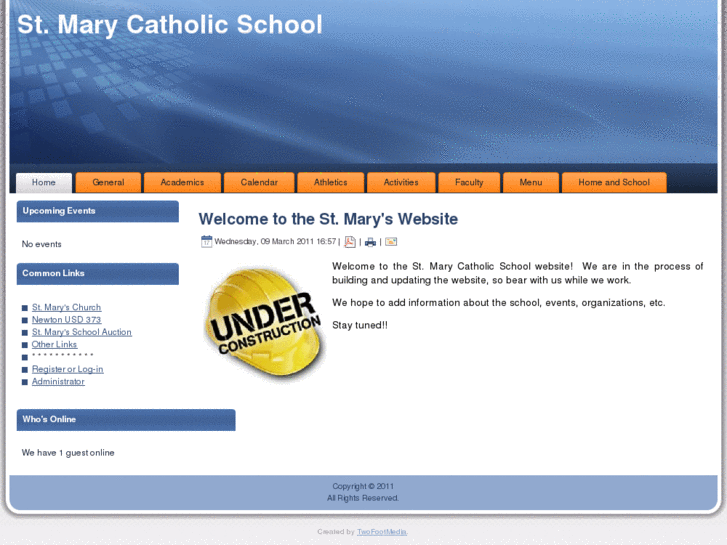Open the Newton USD 373 link
Viewport: 727px width, 545px height.
(66, 320)
